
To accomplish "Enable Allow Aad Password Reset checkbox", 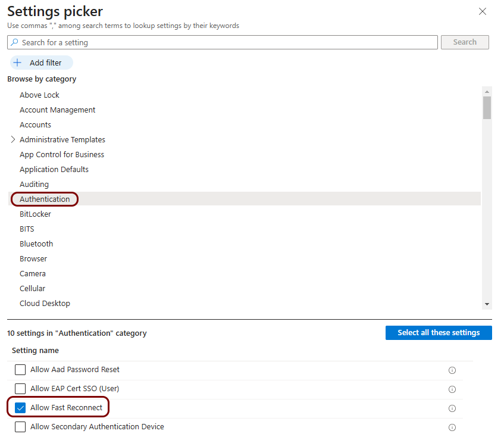I will pyautogui.click(x=20, y=370).
